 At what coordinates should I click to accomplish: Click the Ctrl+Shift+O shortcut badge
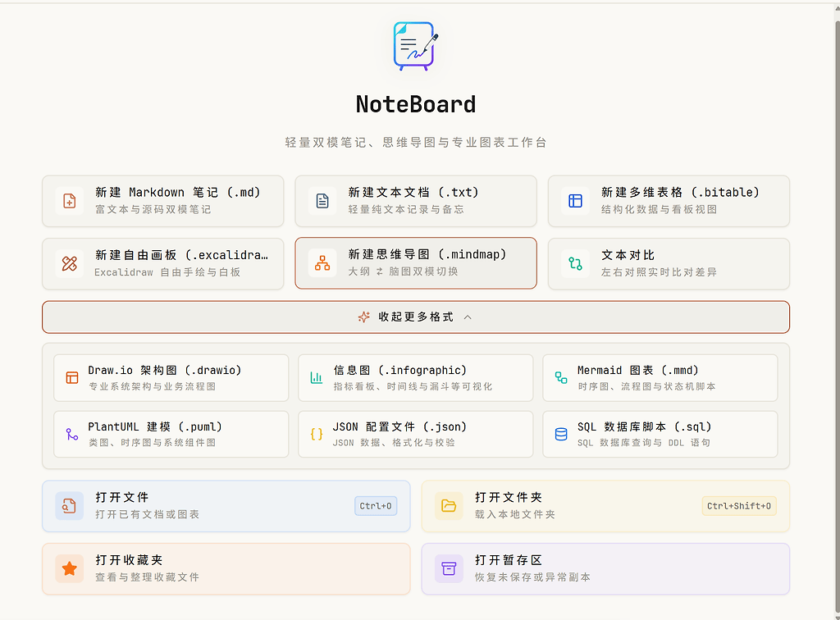739,506
